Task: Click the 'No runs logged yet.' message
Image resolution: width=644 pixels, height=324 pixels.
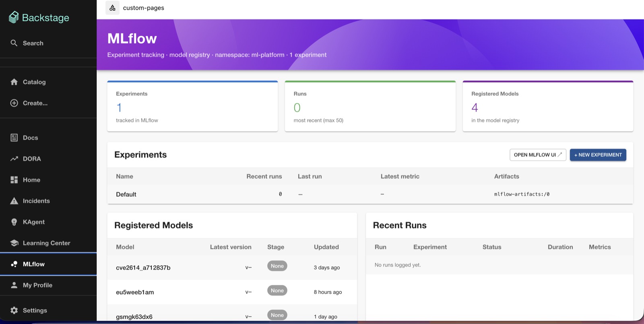Action: tap(398, 265)
